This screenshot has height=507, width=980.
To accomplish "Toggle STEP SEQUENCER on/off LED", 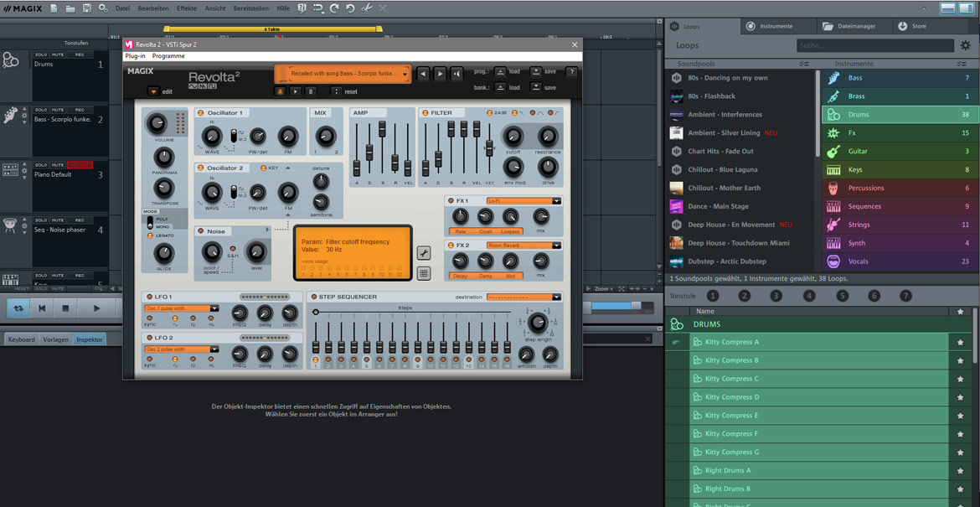I will tap(313, 297).
